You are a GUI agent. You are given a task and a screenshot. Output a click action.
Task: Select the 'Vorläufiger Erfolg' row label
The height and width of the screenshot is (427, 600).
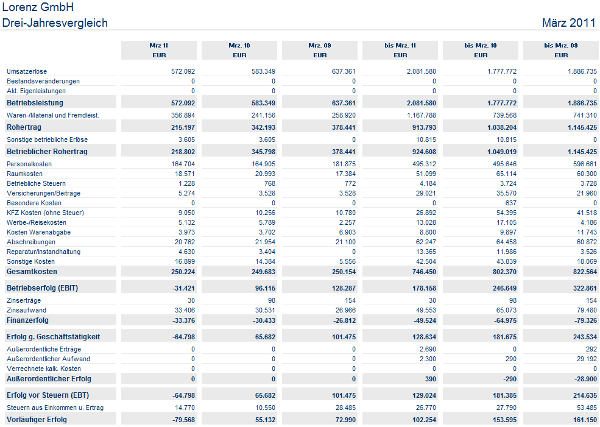(36, 419)
